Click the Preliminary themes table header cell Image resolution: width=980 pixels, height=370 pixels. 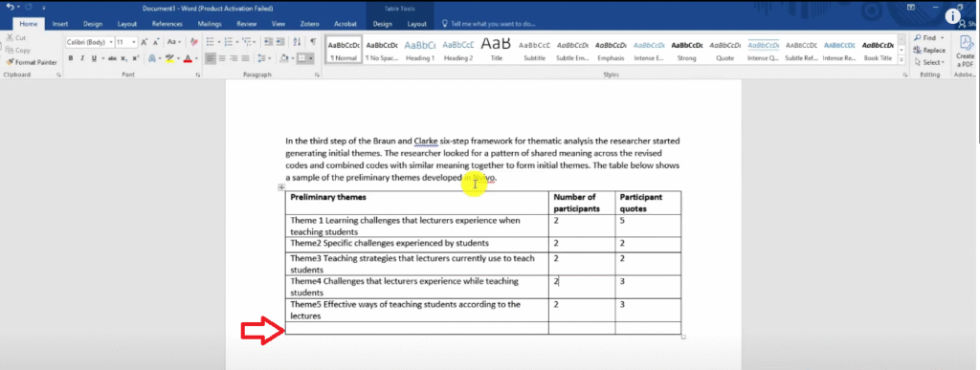click(417, 202)
